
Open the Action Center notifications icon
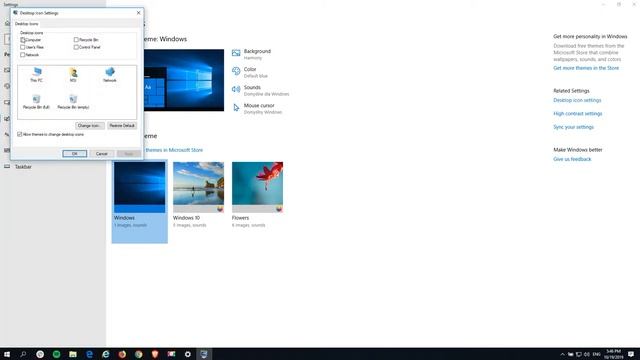point(631,354)
